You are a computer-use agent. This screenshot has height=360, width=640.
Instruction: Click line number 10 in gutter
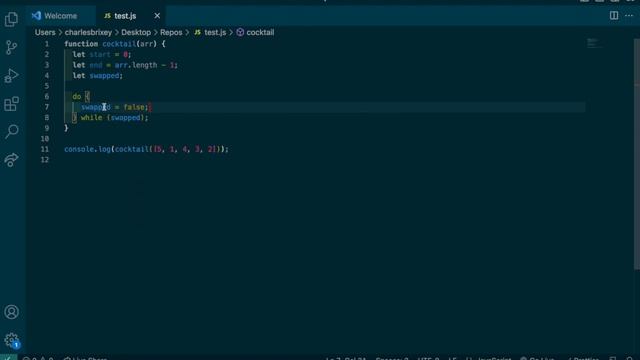(45, 138)
